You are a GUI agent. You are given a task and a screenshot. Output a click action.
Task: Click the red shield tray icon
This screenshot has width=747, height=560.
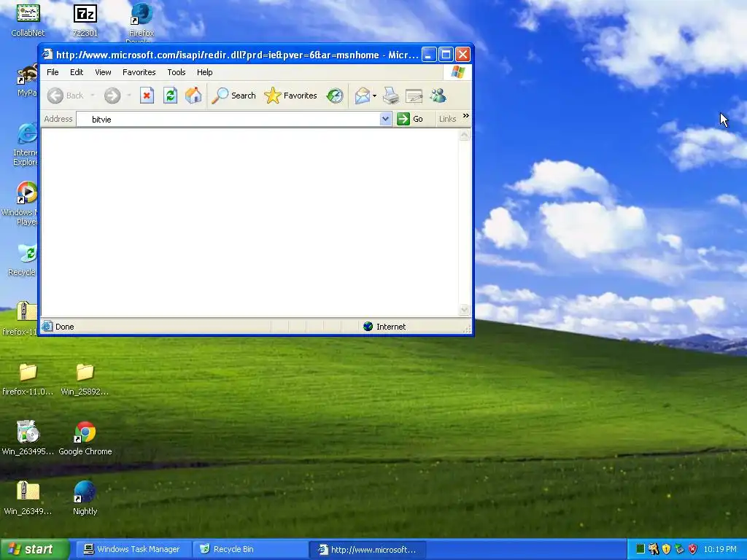[693, 549]
